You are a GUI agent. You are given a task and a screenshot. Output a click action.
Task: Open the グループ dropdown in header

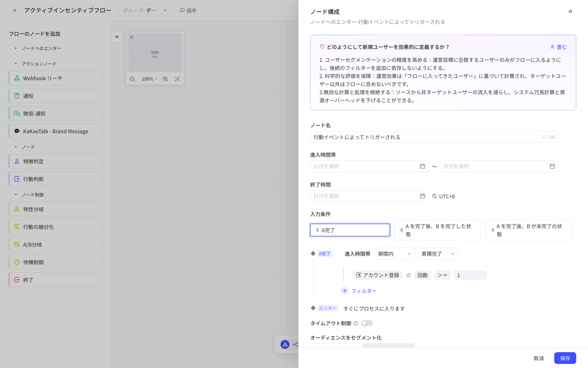click(145, 10)
